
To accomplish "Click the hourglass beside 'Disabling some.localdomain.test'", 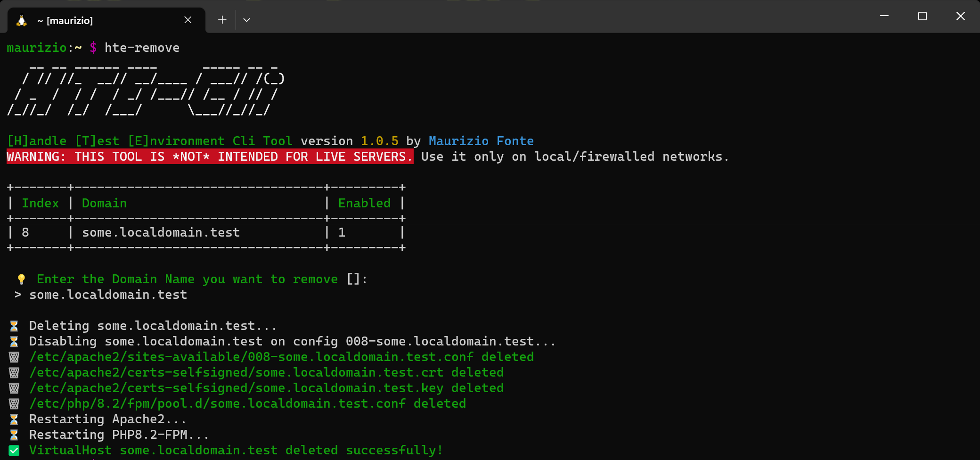I will (x=14, y=342).
